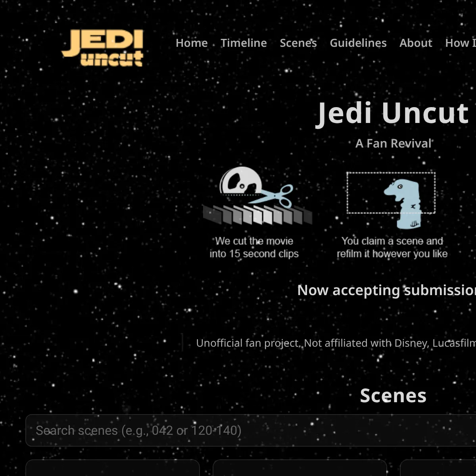Select Scenes in the navigation bar
The height and width of the screenshot is (476, 476).
[x=298, y=43]
